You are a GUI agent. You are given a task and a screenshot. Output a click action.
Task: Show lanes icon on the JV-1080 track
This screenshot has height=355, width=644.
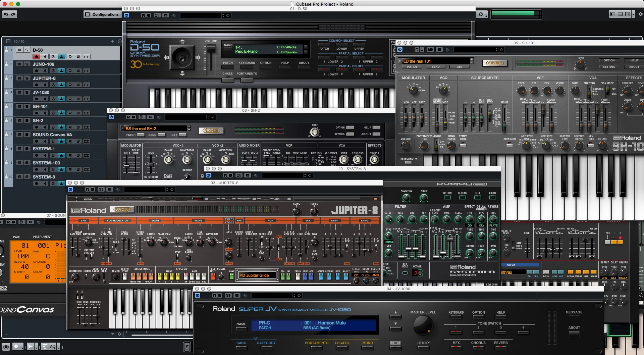[87, 99]
